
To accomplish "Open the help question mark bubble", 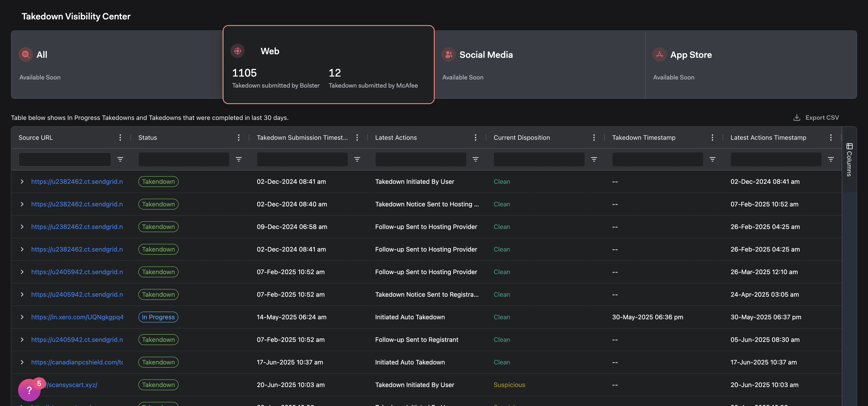I will (29, 390).
